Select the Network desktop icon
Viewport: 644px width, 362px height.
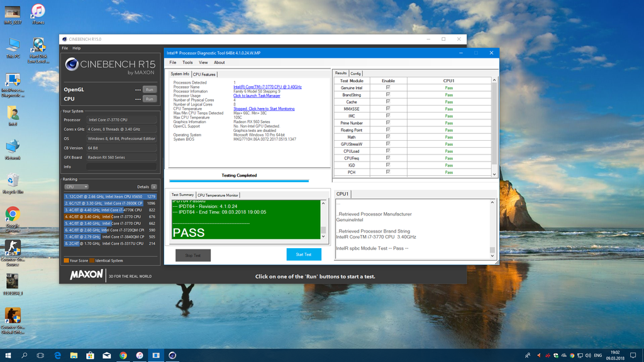pos(13,150)
